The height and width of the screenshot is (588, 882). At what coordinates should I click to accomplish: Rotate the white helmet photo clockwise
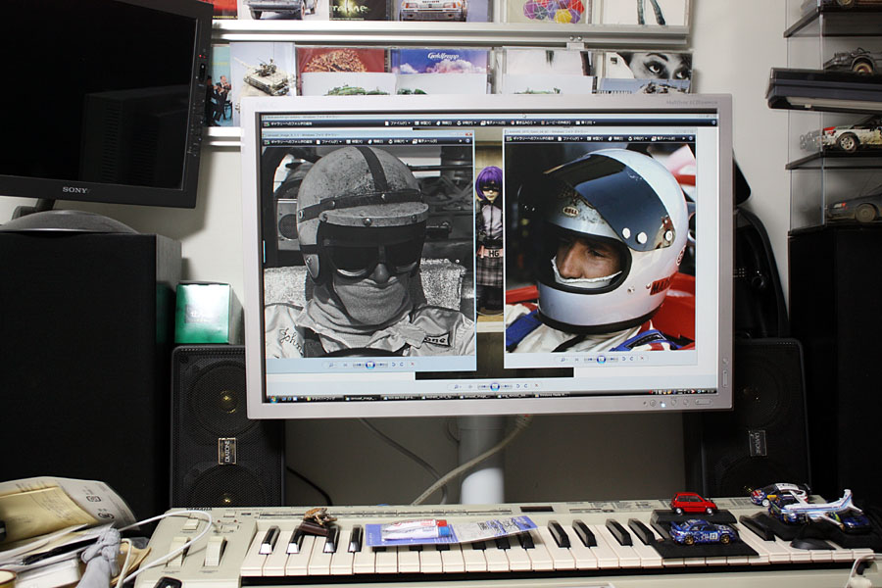[x=632, y=359]
